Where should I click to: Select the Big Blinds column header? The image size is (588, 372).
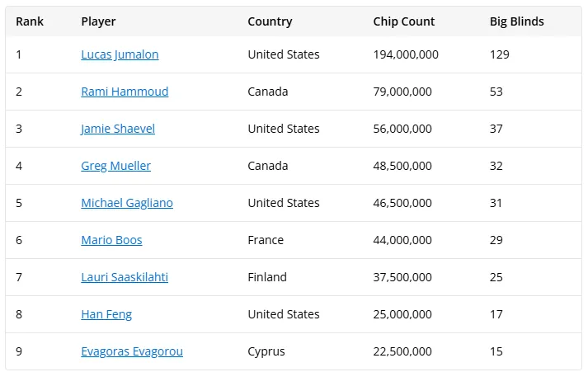[517, 21]
